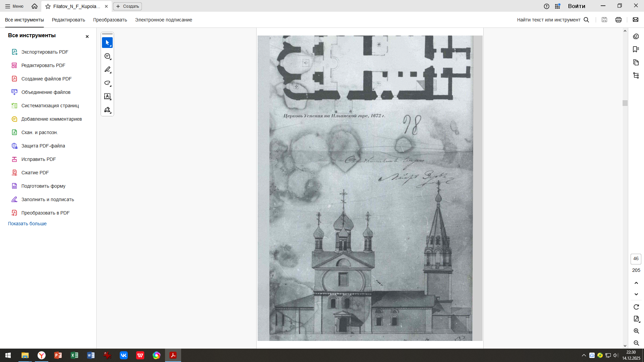This screenshot has height=362, width=644.
Task: Choose the highlighter pen tool
Action: [107, 70]
